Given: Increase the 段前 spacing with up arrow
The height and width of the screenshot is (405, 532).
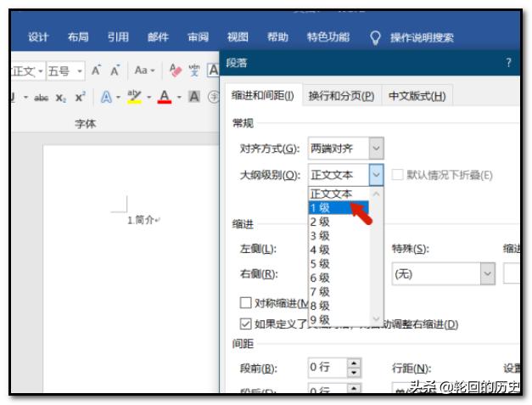Looking at the screenshot, I should click(355, 363).
